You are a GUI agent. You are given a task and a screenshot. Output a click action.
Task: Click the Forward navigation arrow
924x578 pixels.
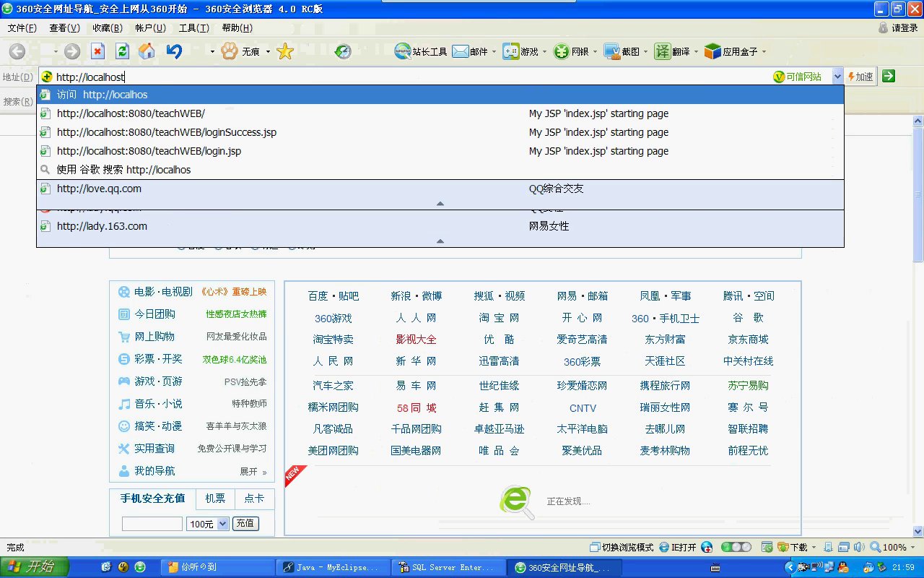pyautogui.click(x=72, y=51)
